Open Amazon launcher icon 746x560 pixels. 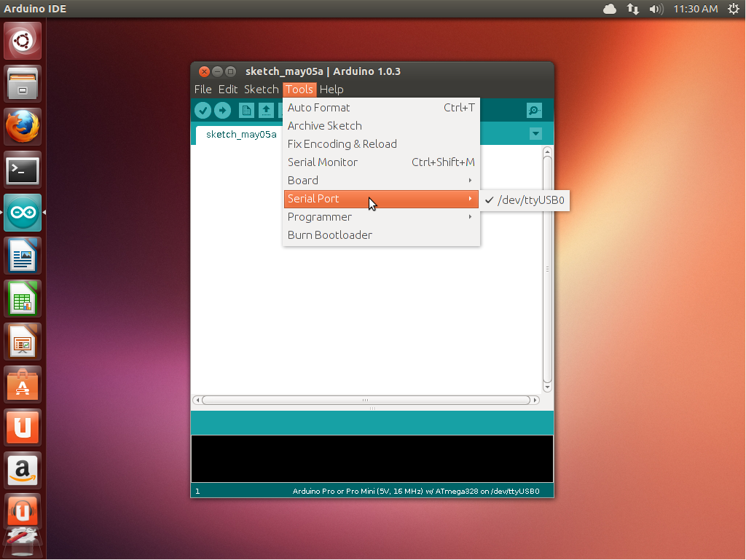(23, 470)
